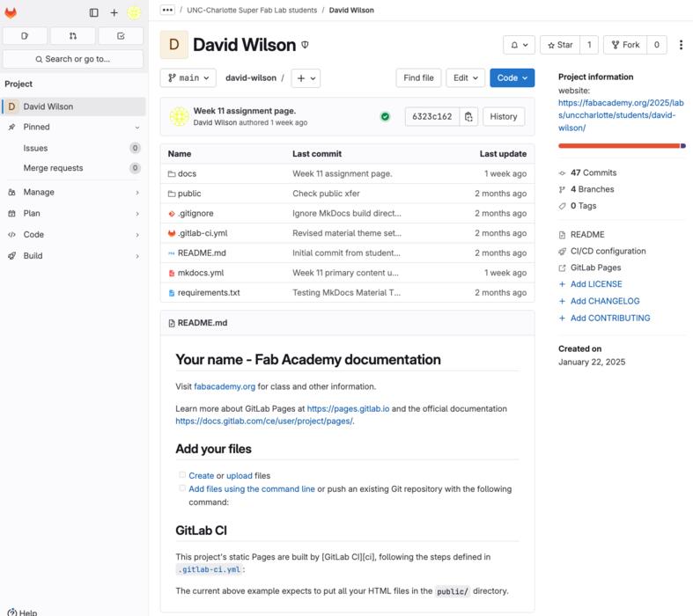
Task: Open assigned issues shortcut icon
Action: (x=25, y=36)
